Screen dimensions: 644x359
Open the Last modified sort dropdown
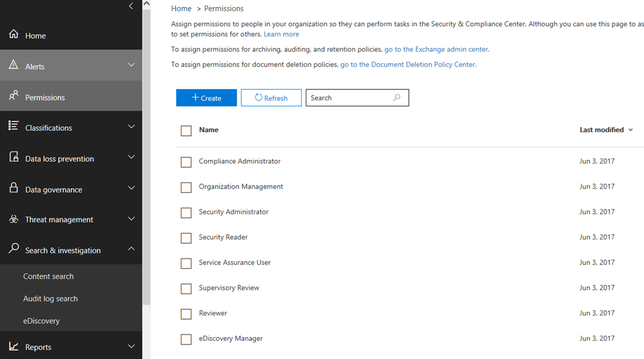tap(630, 130)
